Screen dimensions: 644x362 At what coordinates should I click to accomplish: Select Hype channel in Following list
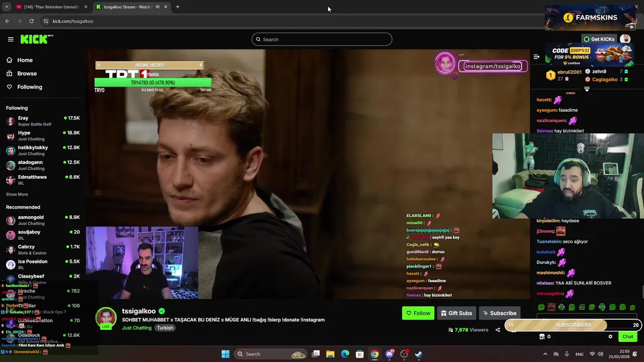point(43,136)
